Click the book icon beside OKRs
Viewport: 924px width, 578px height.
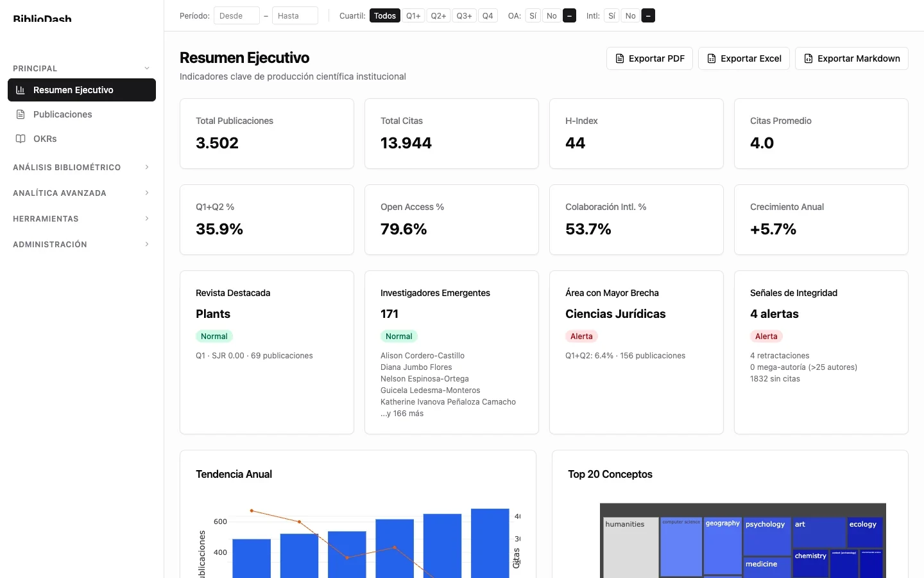[21, 139]
